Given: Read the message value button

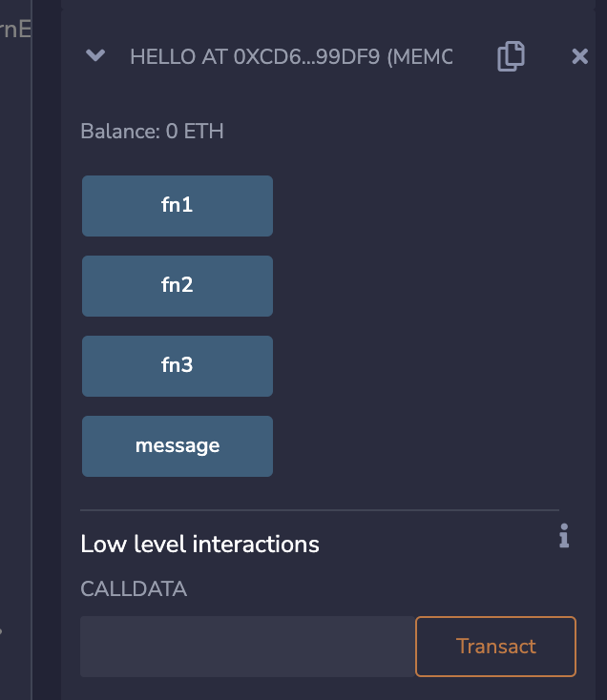Looking at the screenshot, I should [x=178, y=446].
